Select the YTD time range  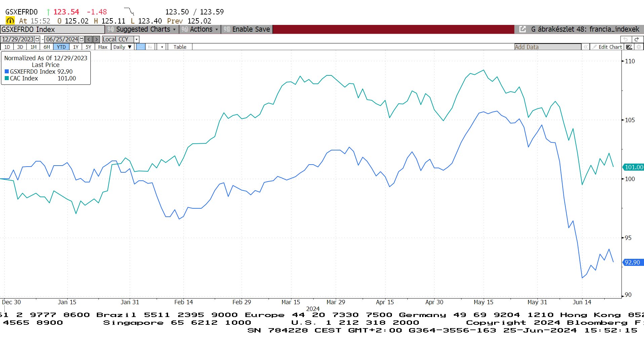pos(61,47)
